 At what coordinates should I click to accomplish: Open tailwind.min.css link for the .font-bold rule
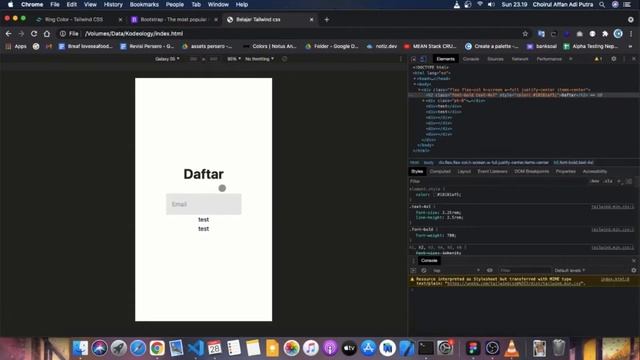613,230
